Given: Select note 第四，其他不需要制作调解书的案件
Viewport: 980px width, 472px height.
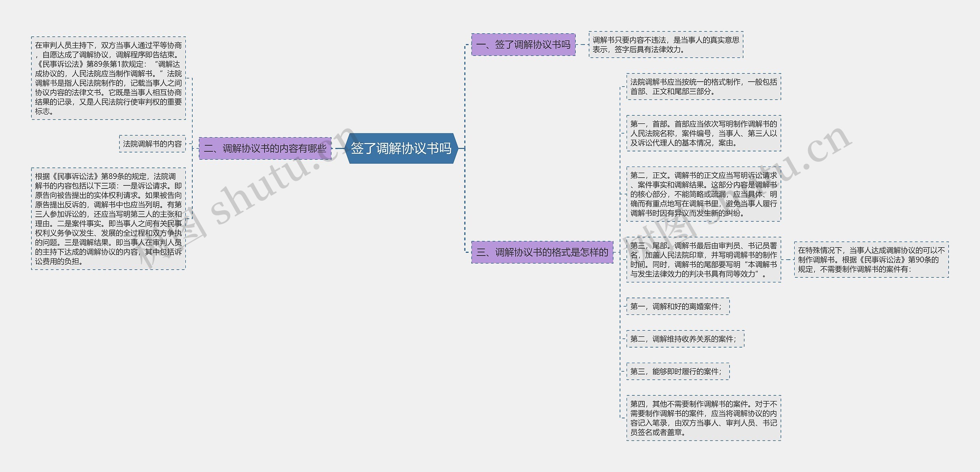Looking at the screenshot, I should (704, 418).
